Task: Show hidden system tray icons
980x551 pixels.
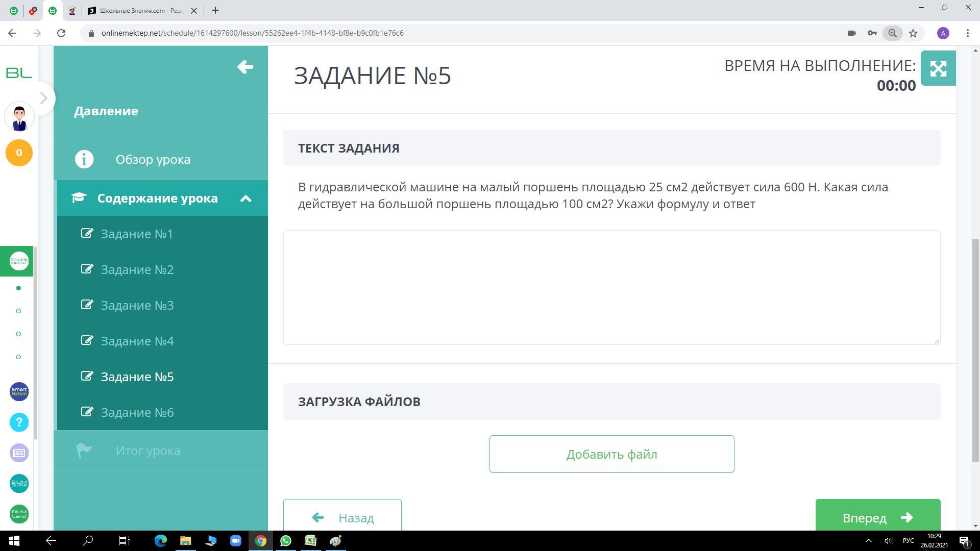Action: coord(868,541)
